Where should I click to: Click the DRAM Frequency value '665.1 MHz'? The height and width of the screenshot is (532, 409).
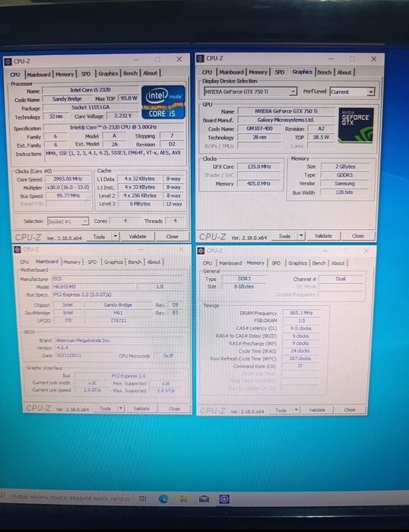point(301,313)
